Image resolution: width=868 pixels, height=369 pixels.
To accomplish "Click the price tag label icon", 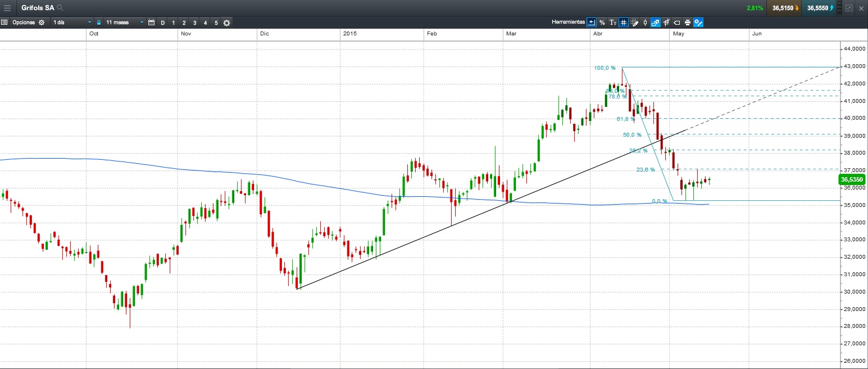I will click(x=676, y=22).
